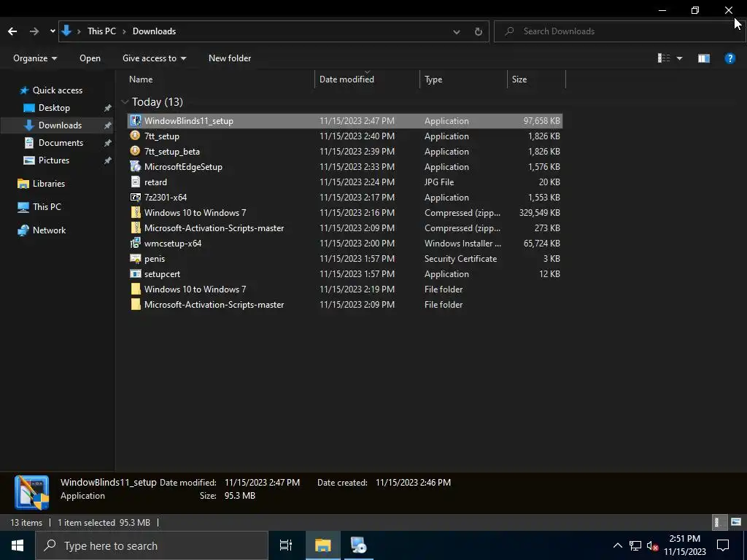Click the Open toolbar button
Viewport: 747px width, 560px height.
point(90,58)
